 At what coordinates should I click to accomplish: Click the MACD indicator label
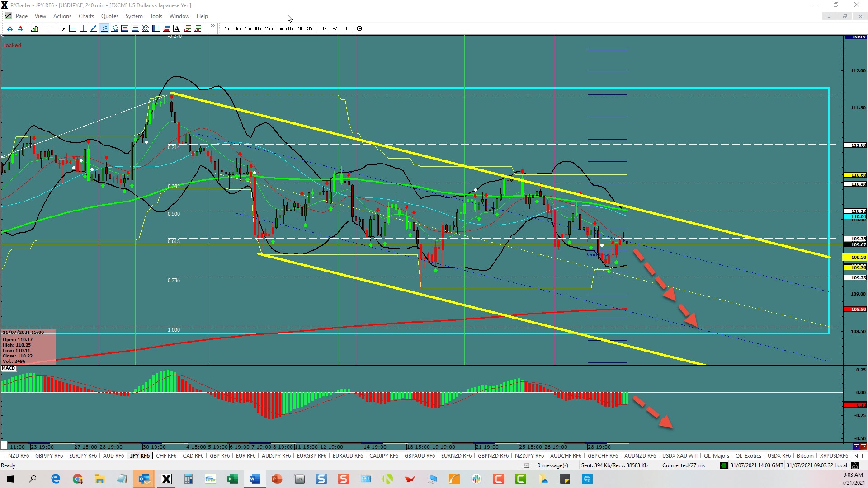tap(9, 368)
